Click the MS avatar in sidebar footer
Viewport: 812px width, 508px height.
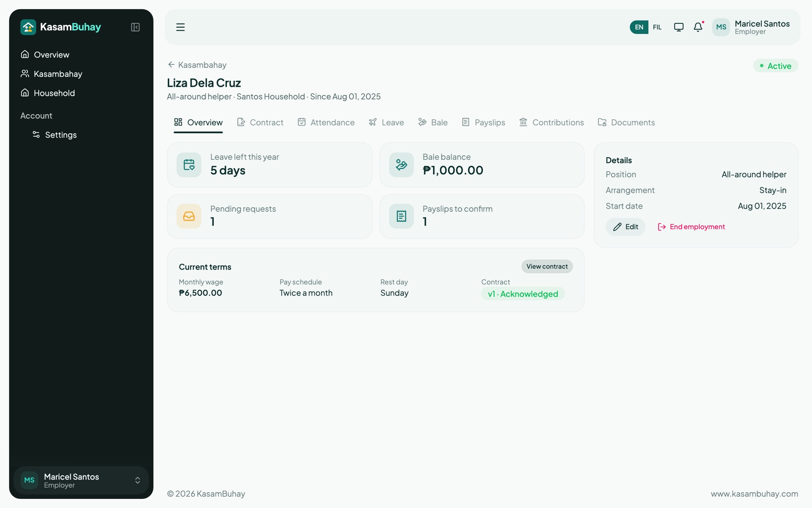tap(29, 480)
